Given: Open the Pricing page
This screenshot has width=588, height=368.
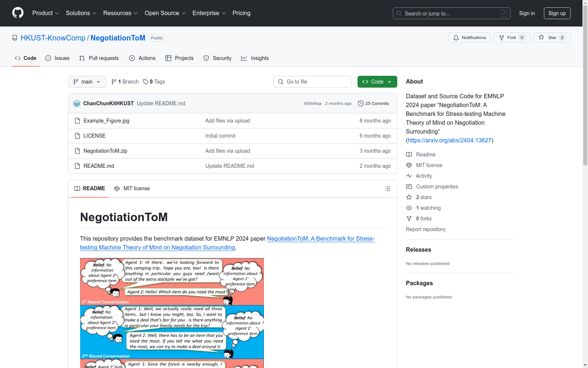Looking at the screenshot, I should pos(241,13).
